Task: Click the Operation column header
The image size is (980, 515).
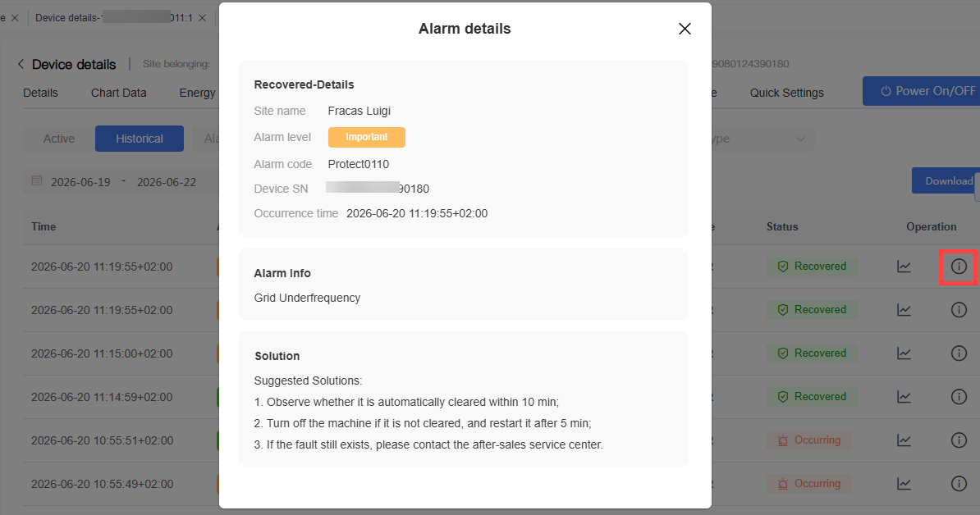Action: point(932,226)
